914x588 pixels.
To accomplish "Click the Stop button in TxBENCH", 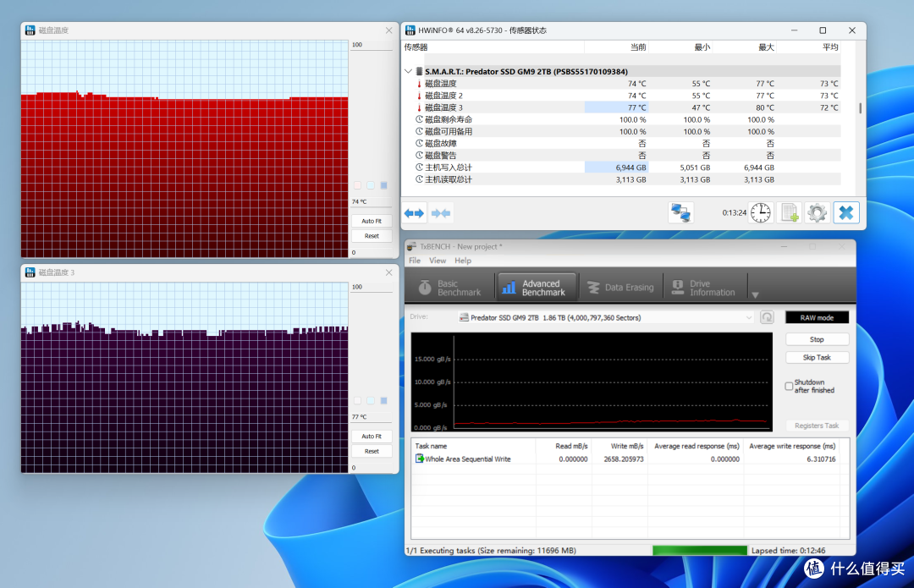I will tap(817, 339).
